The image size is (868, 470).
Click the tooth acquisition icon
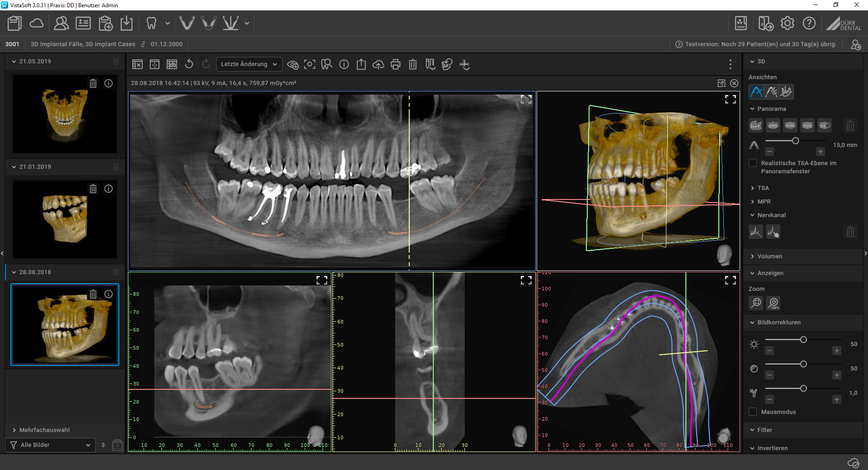pyautogui.click(x=151, y=23)
